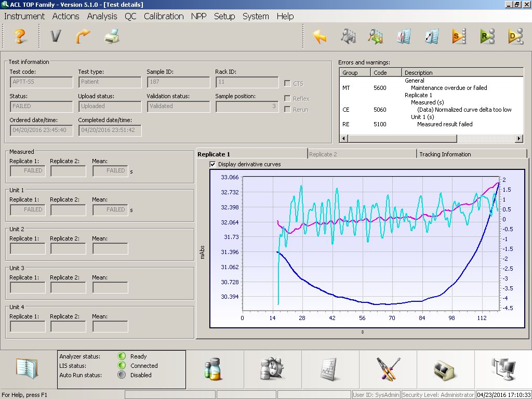Uncheck Display derivative curves checkbox
Viewport: 532px width, 399px height.
coord(212,164)
